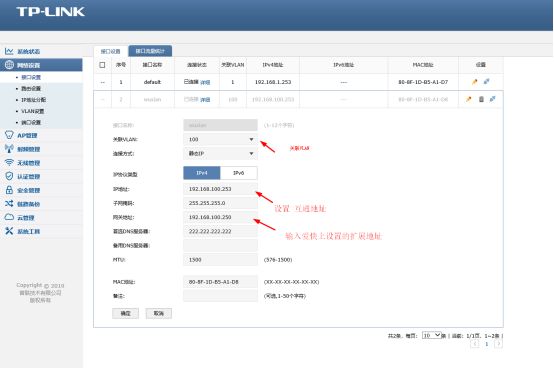
Task: Open the second submenu item under Network Settings
Action: 31,89
